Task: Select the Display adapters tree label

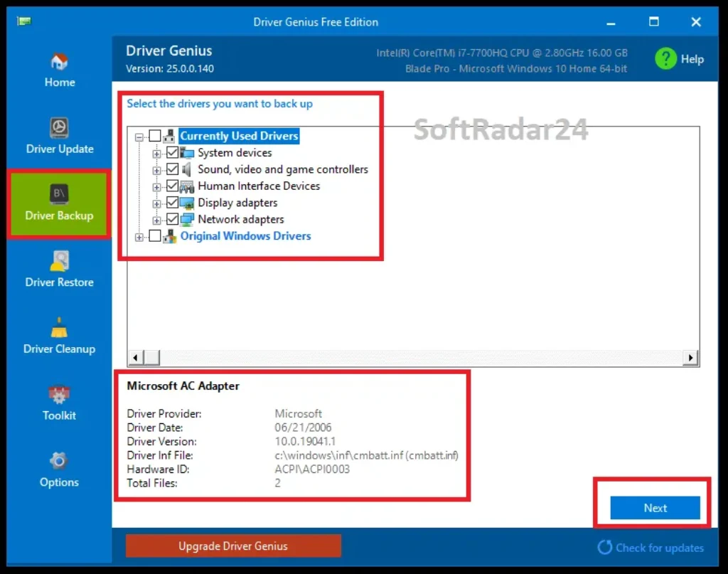Action: click(237, 203)
